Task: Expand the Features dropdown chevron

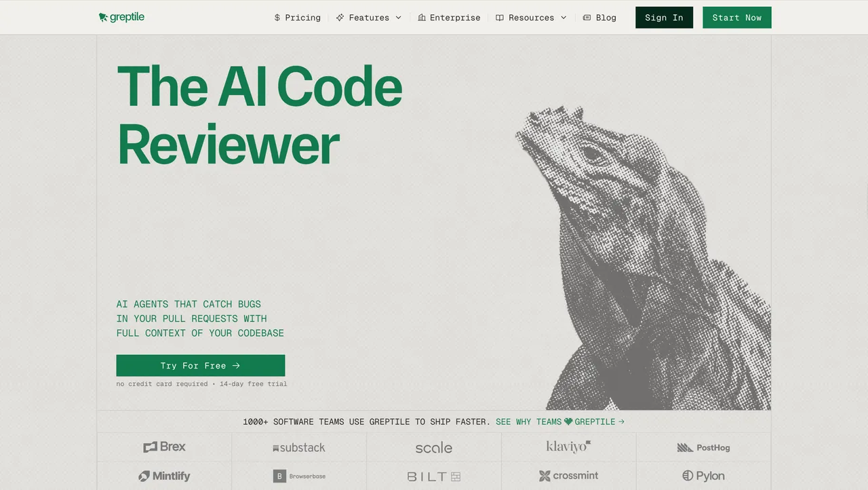Action: (398, 18)
